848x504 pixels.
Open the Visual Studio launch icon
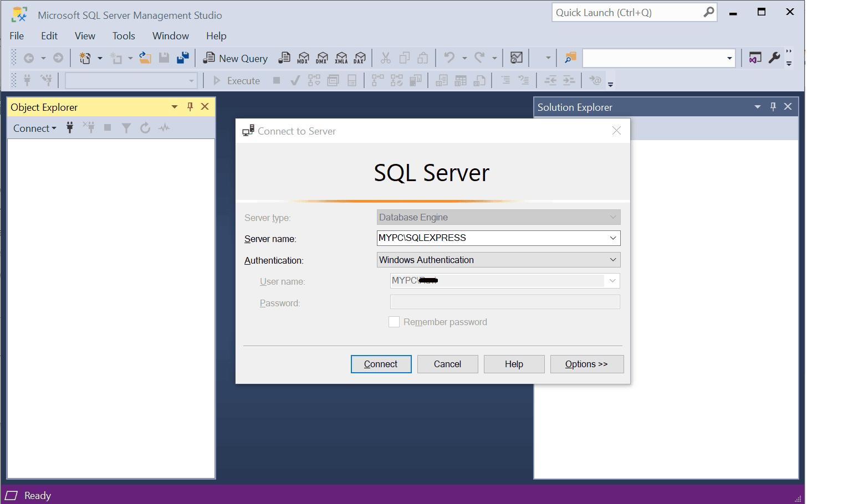754,58
